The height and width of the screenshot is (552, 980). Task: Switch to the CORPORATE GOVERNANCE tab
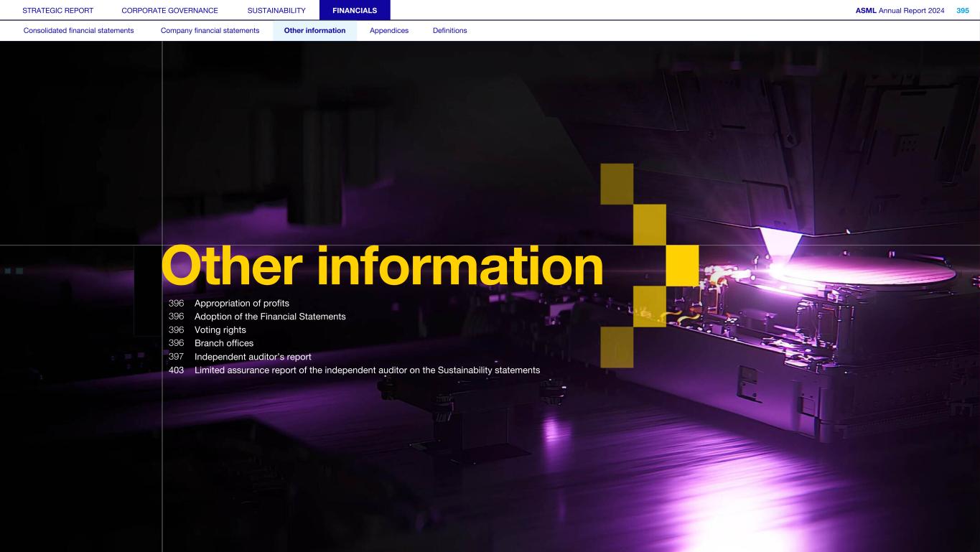170,10
